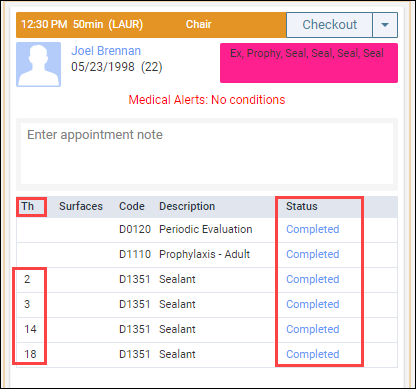Viewport: 416px width, 389px height.
Task: Click the Th column header
Action: point(28,206)
